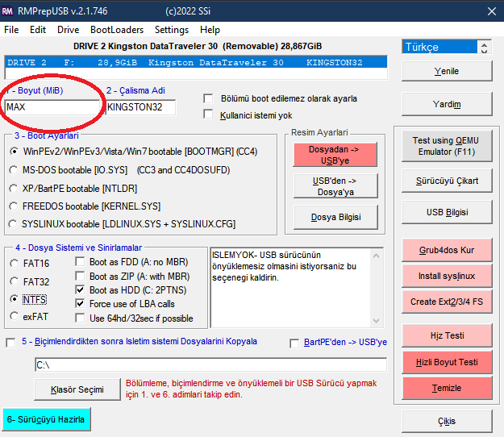Click the USB Bilgisi button
Viewport: 504px width, 437px height.
447,212
